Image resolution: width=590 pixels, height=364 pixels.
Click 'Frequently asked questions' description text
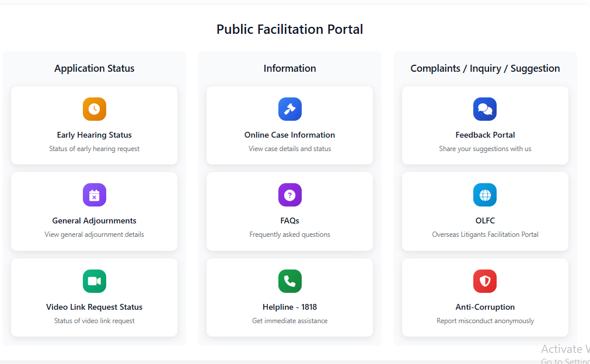tap(289, 235)
